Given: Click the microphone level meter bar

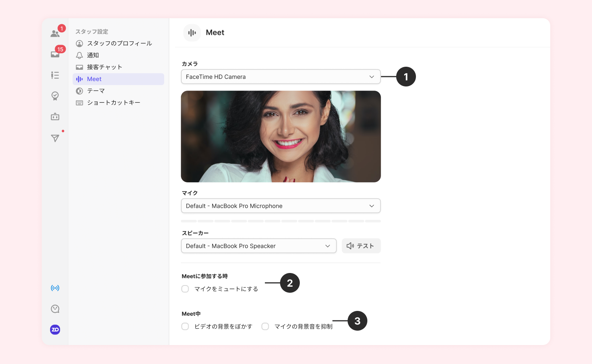Looking at the screenshot, I should click(281, 221).
